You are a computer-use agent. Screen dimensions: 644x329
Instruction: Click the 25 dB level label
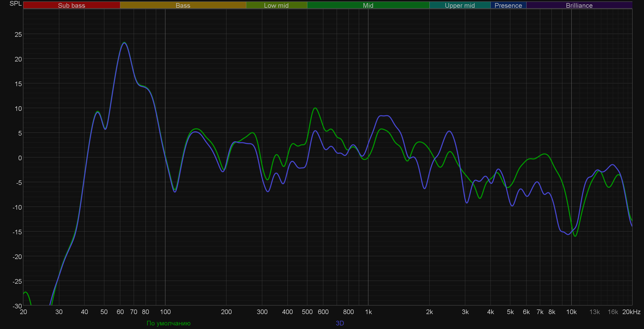(x=18, y=34)
